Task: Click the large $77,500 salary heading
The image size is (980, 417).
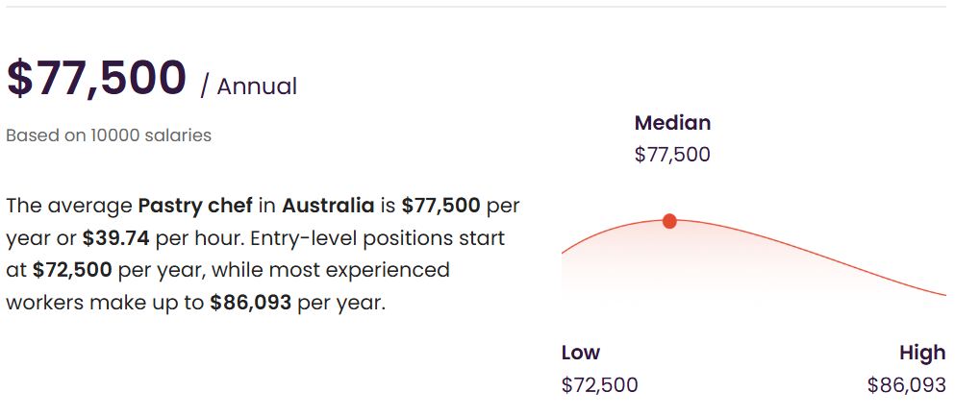Action: (96, 79)
